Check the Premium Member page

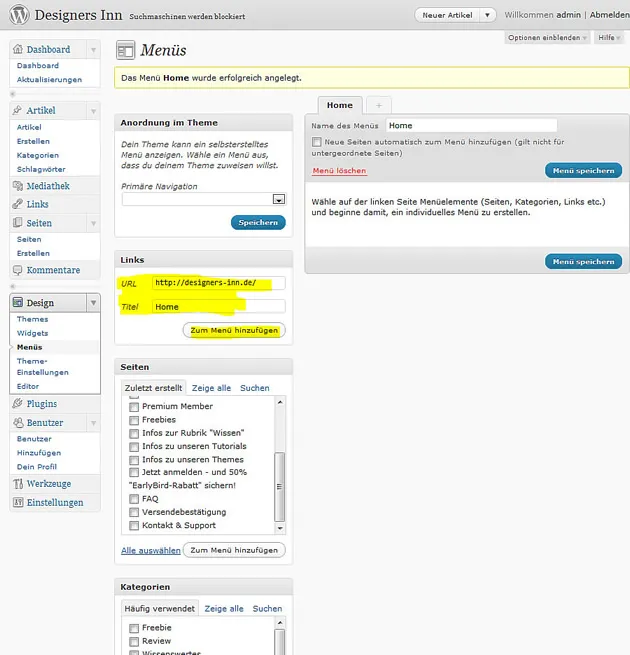[x=134, y=406]
